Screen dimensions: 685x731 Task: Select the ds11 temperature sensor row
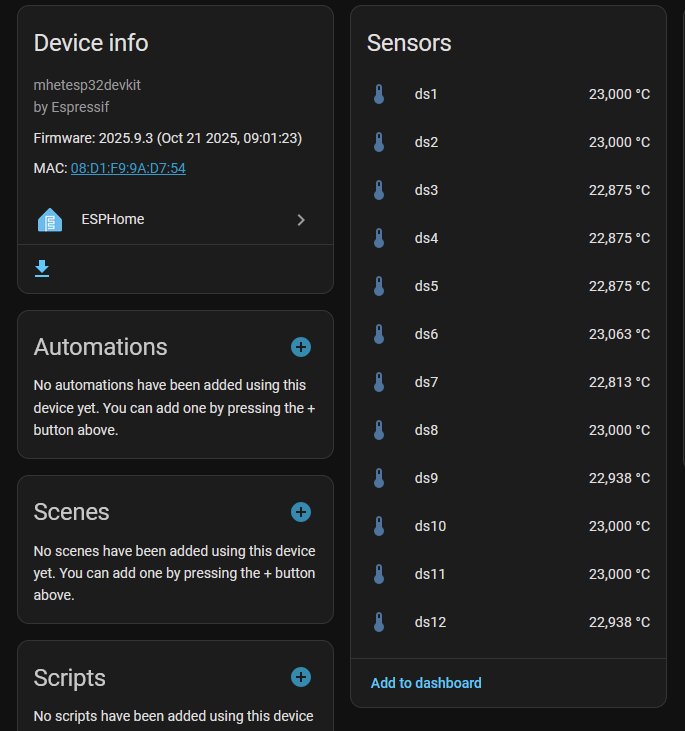click(508, 574)
